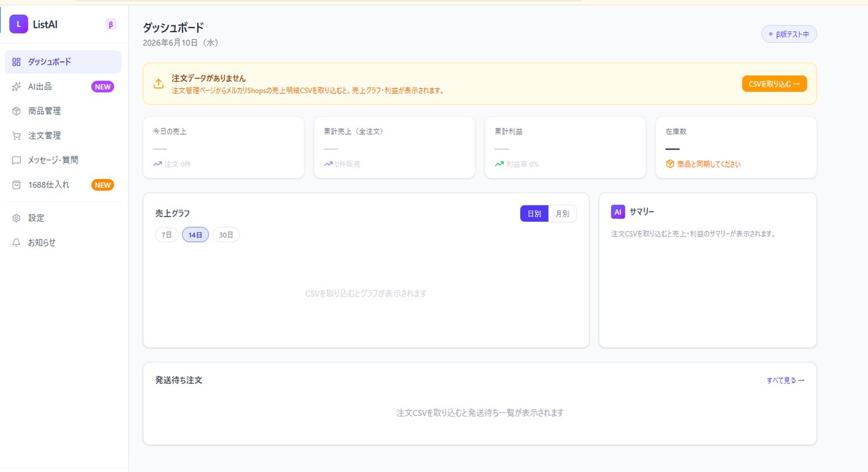Click the 設定 gear icon
The width and height of the screenshot is (868, 472).
point(16,218)
